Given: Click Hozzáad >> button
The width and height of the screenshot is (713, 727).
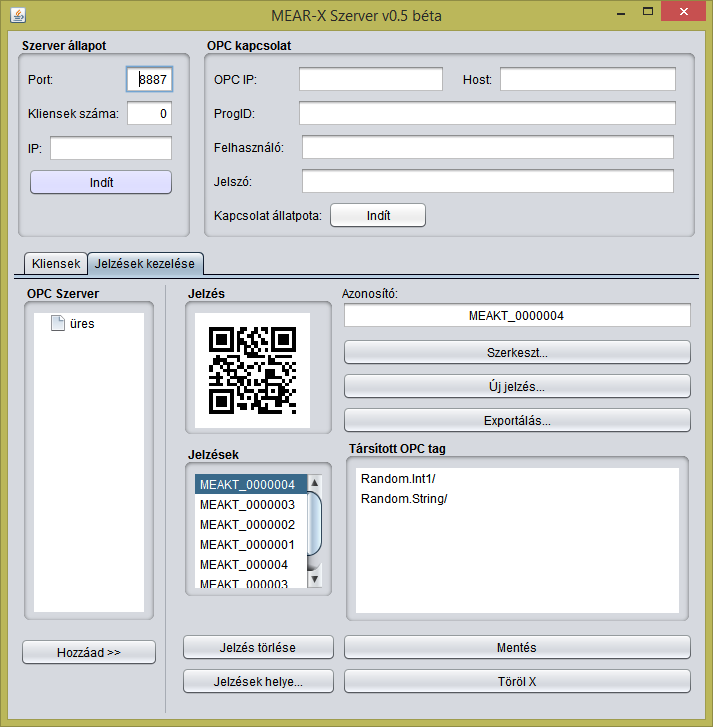Looking at the screenshot, I should point(89,652).
